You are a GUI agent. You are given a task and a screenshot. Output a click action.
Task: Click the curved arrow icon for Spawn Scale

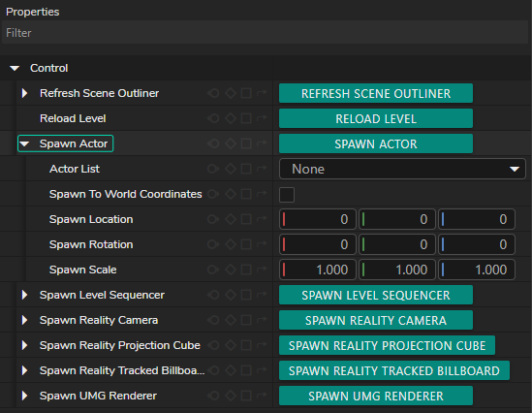point(262,270)
